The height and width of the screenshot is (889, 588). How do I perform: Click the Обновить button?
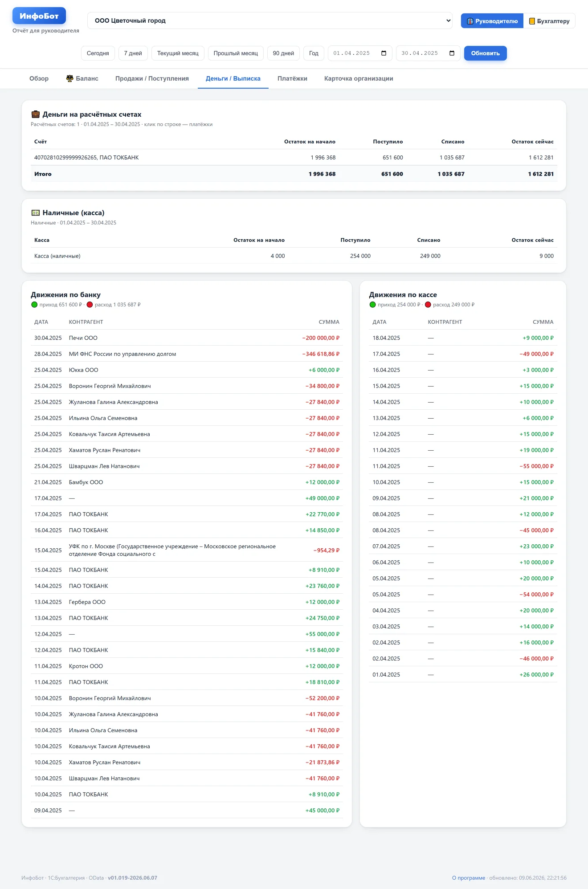tap(486, 53)
